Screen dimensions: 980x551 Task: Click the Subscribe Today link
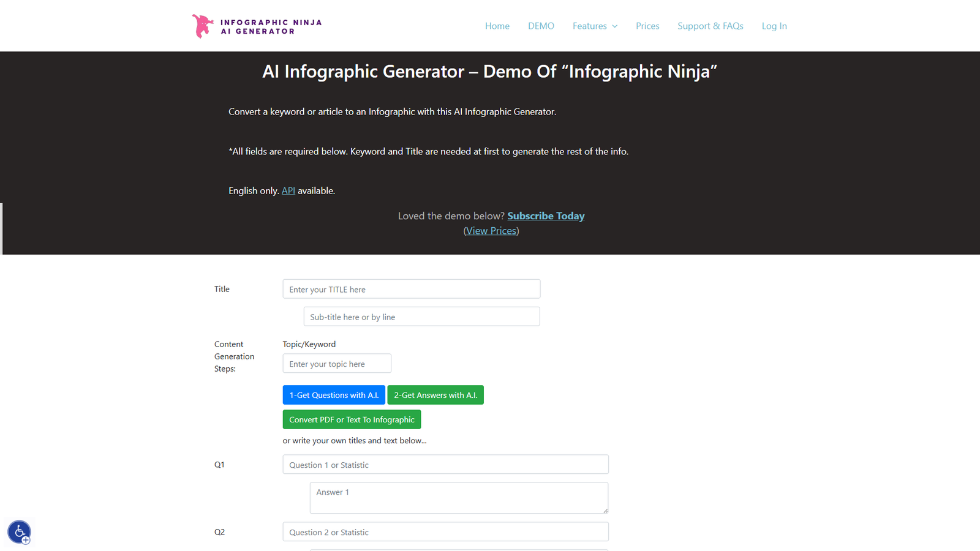545,216
